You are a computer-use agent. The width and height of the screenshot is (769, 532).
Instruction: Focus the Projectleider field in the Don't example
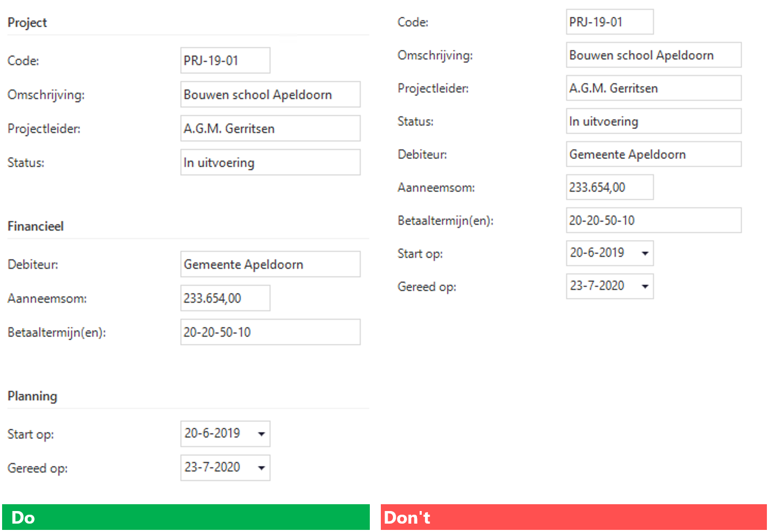pyautogui.click(x=654, y=88)
